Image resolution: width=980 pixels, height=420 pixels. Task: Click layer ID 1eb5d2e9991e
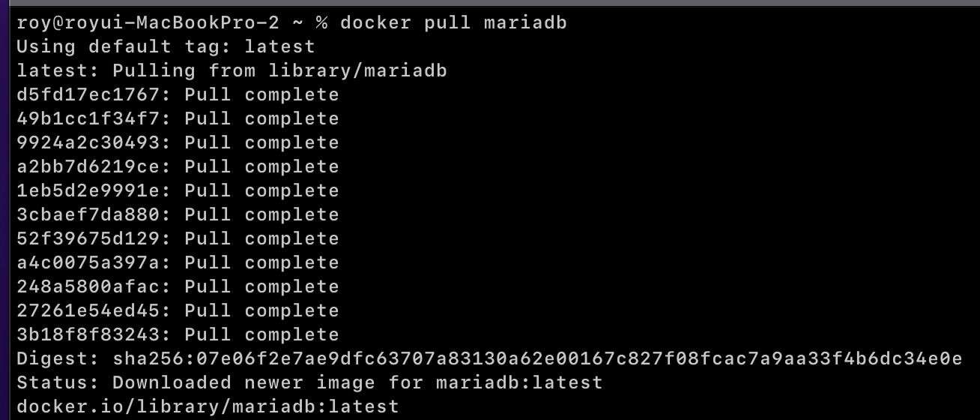click(88, 190)
